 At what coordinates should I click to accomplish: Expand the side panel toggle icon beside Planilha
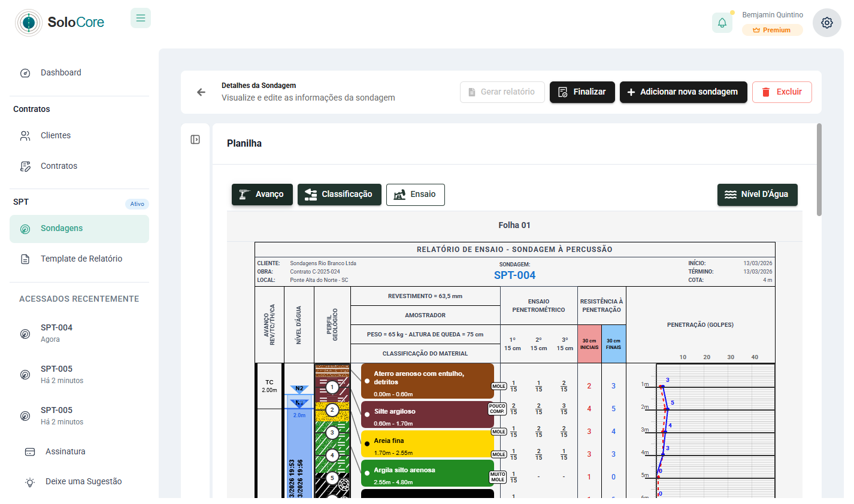(x=195, y=139)
